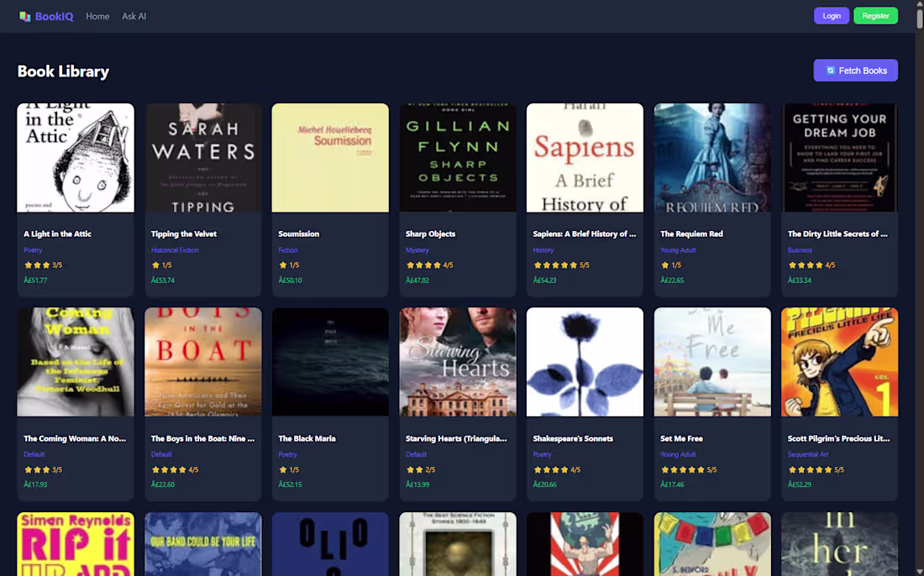
Task: Select The Coming Woman title
Action: click(x=75, y=439)
